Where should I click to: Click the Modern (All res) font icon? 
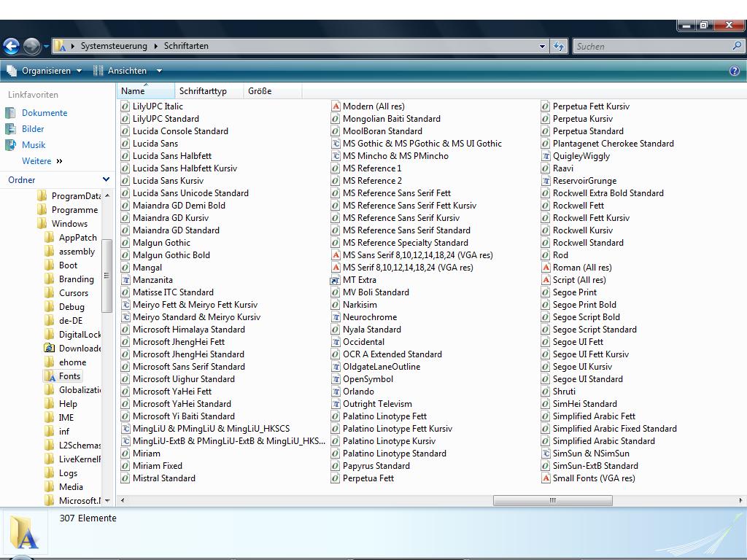pyautogui.click(x=336, y=106)
